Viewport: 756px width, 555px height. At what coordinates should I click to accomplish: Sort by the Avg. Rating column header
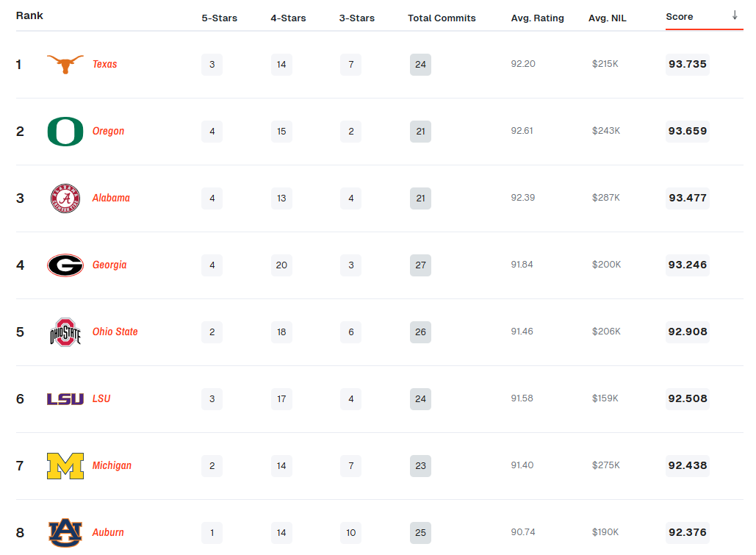point(538,18)
